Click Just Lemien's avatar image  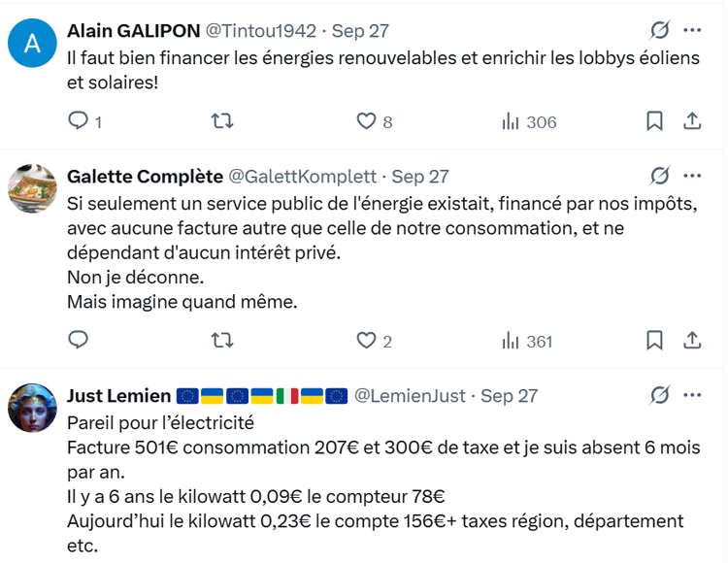(32, 407)
